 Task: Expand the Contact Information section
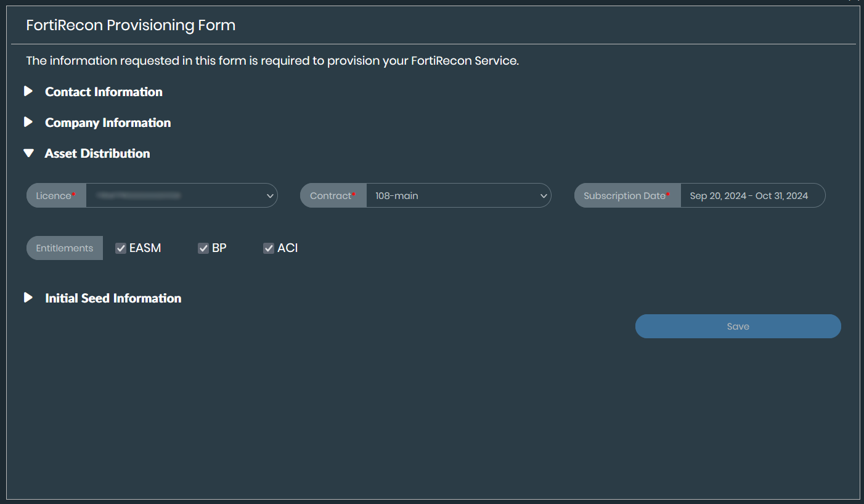coord(104,91)
